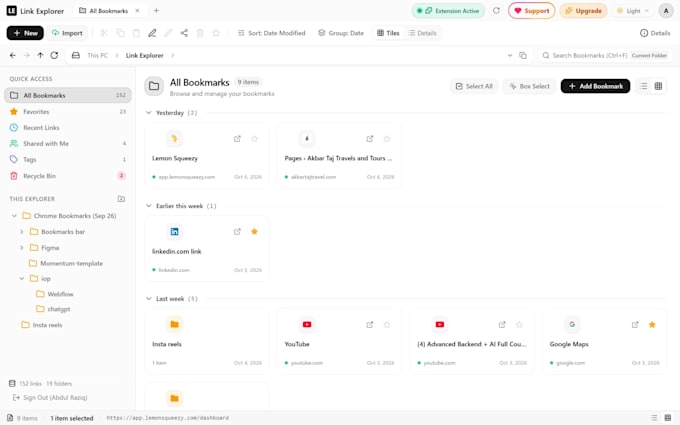Viewport: 680px width, 425px height.
Task: Open Lemon Squeezy in external link
Action: click(x=237, y=139)
